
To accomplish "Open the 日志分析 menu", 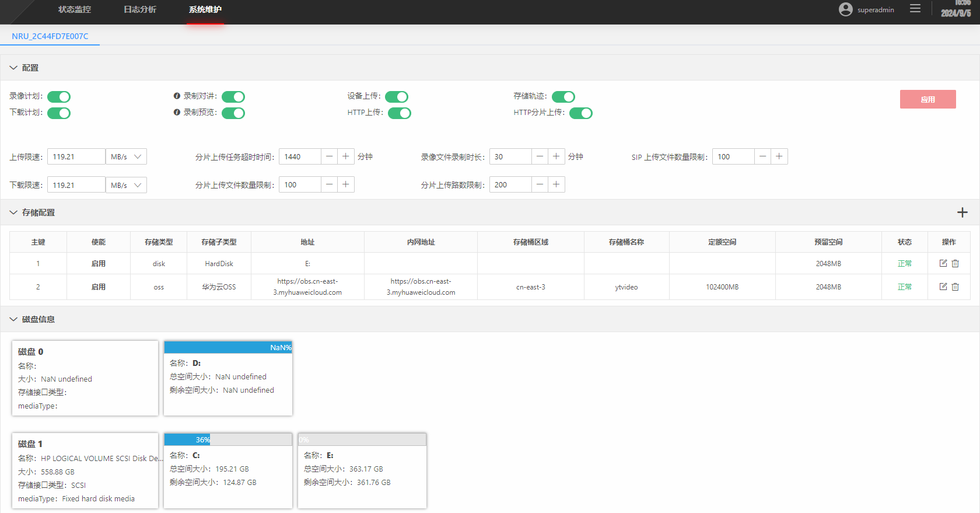I will (x=140, y=9).
